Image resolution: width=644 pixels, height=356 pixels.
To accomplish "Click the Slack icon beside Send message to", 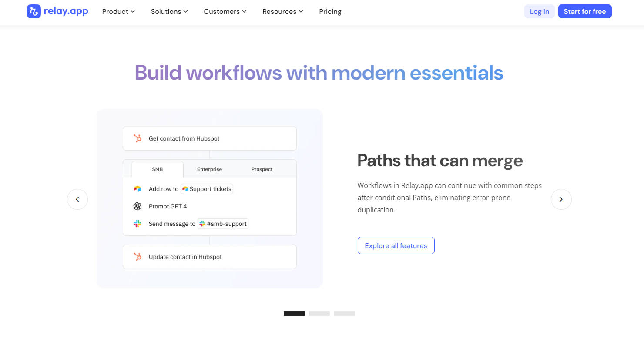I will click(x=138, y=224).
